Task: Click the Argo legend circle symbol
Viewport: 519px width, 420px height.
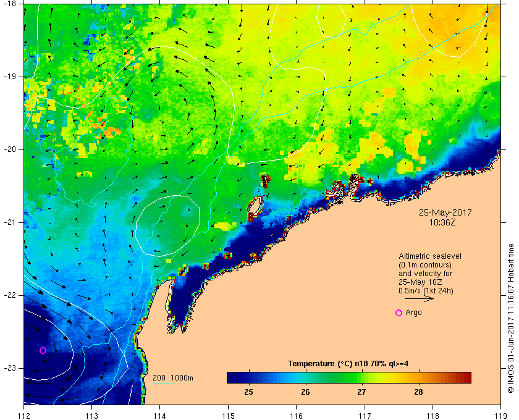Action: pyautogui.click(x=399, y=313)
